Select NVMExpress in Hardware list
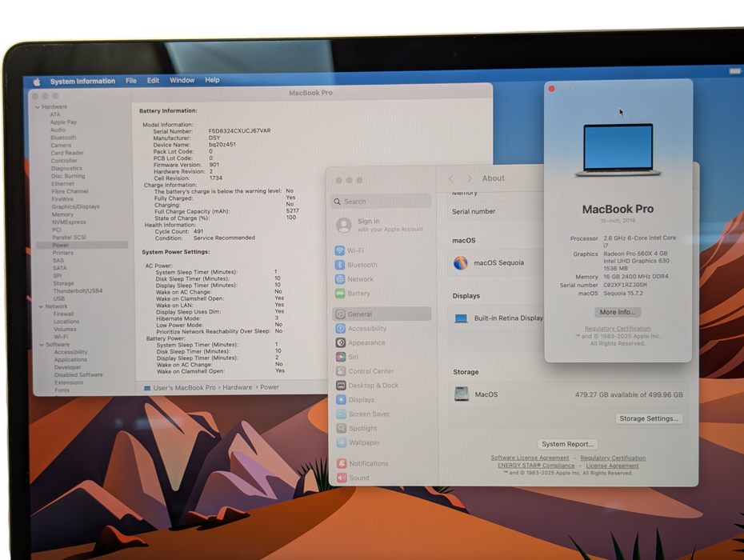This screenshot has height=560, width=744. 69,222
